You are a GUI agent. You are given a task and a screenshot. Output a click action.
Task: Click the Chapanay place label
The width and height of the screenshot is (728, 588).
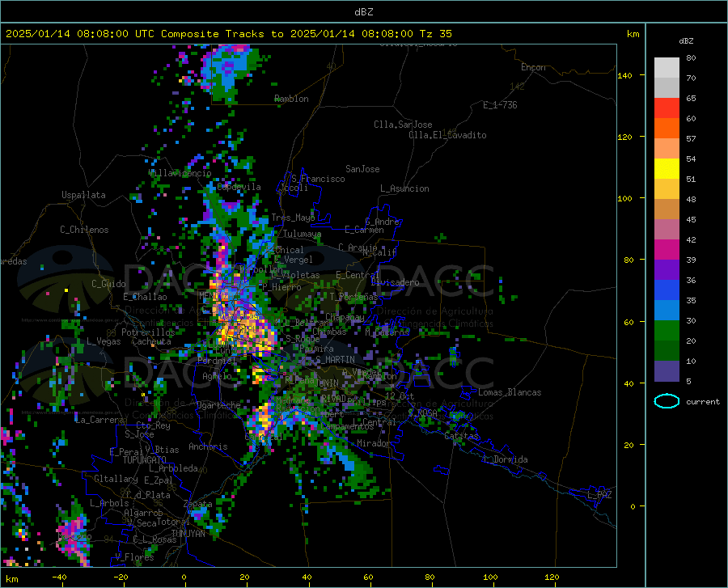tap(345, 317)
